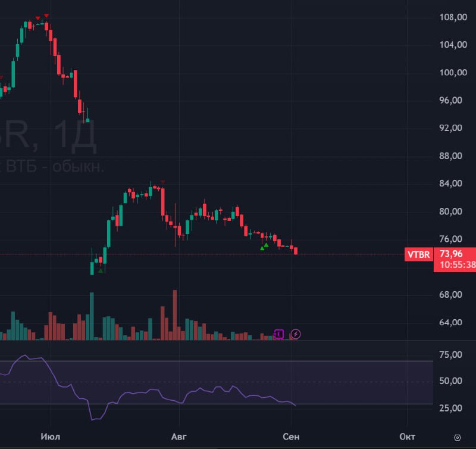This screenshot has height=449, width=476.
Task: Click the 64,00 price scale label
Action: (x=450, y=322)
